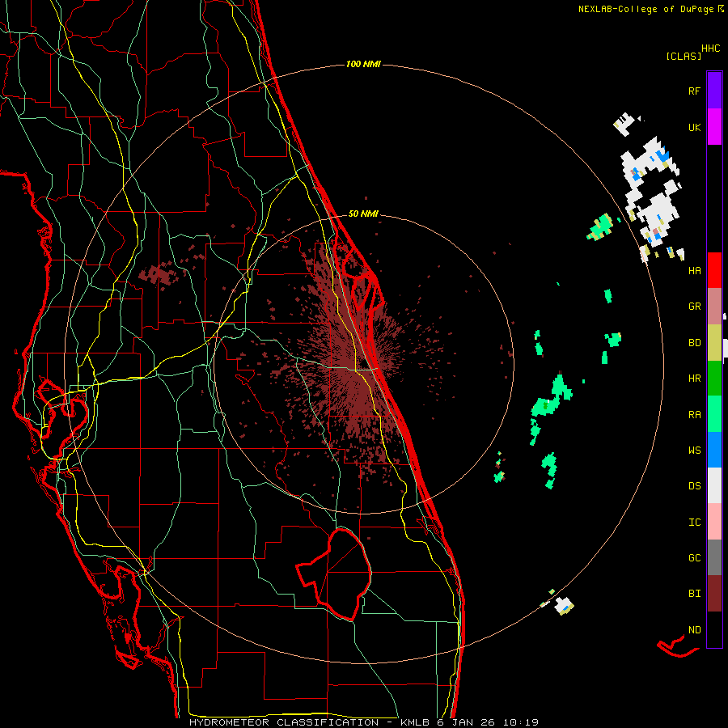Select the IC light pink legend swatch
Viewport: 728px width, 728px height.
click(714, 522)
